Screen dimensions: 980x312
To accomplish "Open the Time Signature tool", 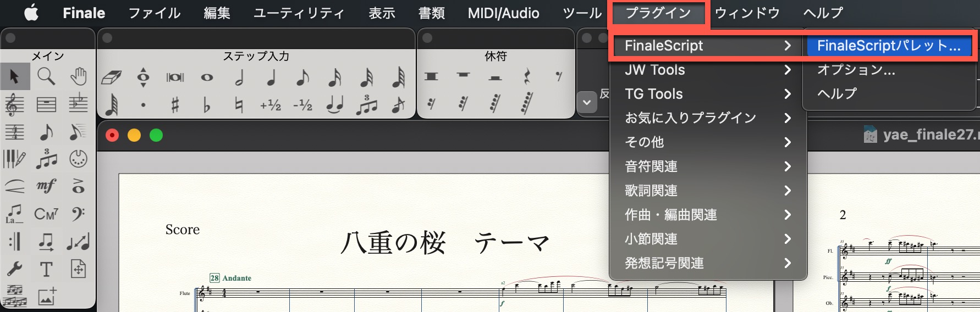I will [x=15, y=132].
